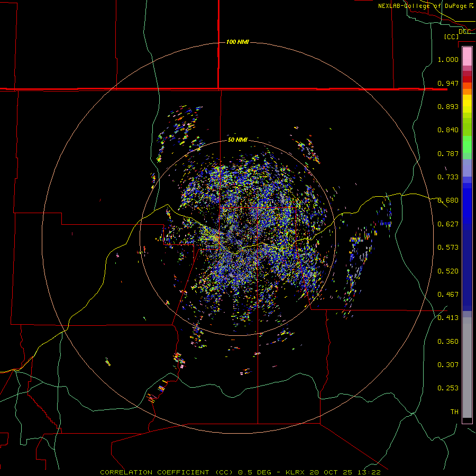Click the 50 NMI range ring label

tap(237, 140)
